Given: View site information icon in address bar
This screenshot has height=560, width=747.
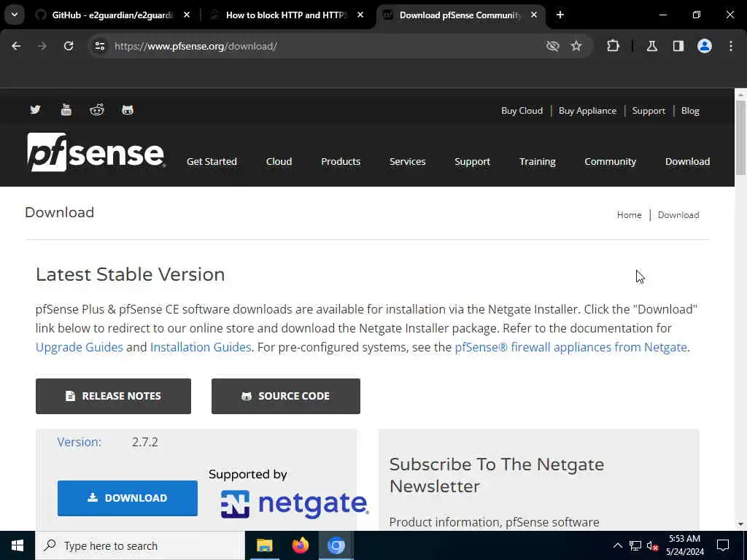Looking at the screenshot, I should tap(99, 46).
